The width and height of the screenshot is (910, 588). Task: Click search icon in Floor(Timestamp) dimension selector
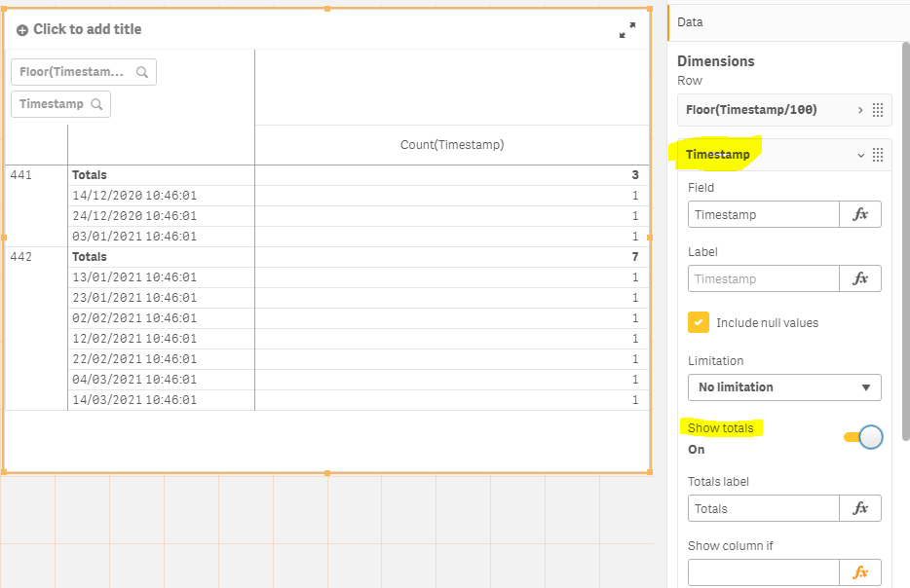[142, 72]
